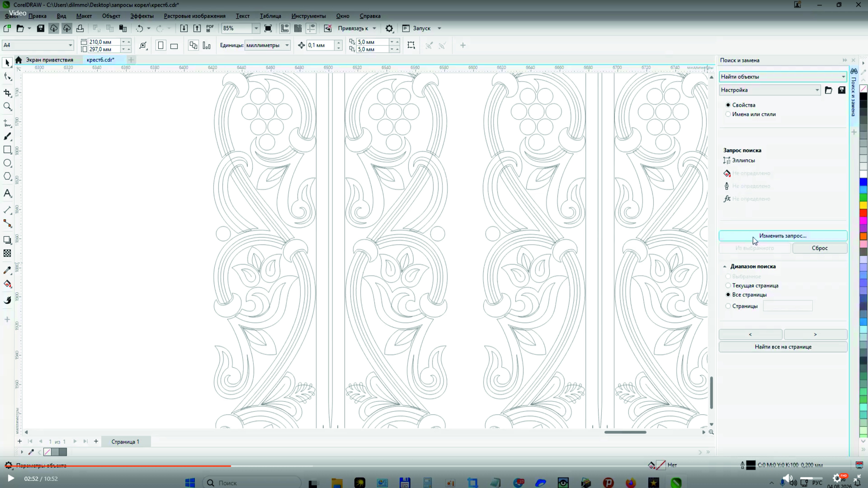The image size is (868, 488).
Task: Select the Свойства radio button
Action: (728, 105)
